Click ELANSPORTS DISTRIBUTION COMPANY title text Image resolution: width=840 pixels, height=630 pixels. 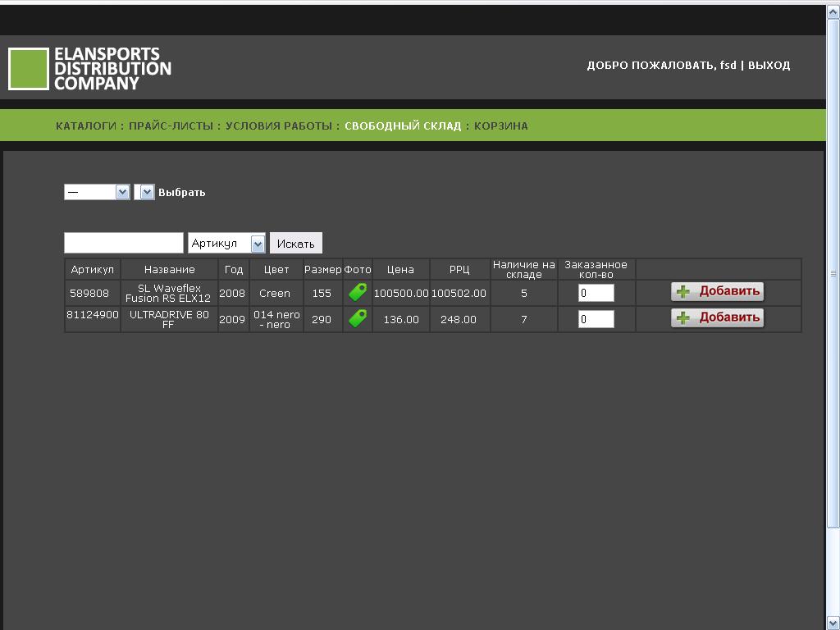[x=112, y=69]
